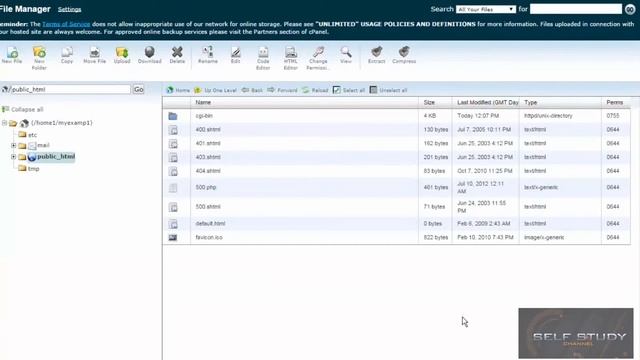This screenshot has height=360, width=640.
Task: Select the cgi-bin folder row
Action: click(x=396, y=116)
